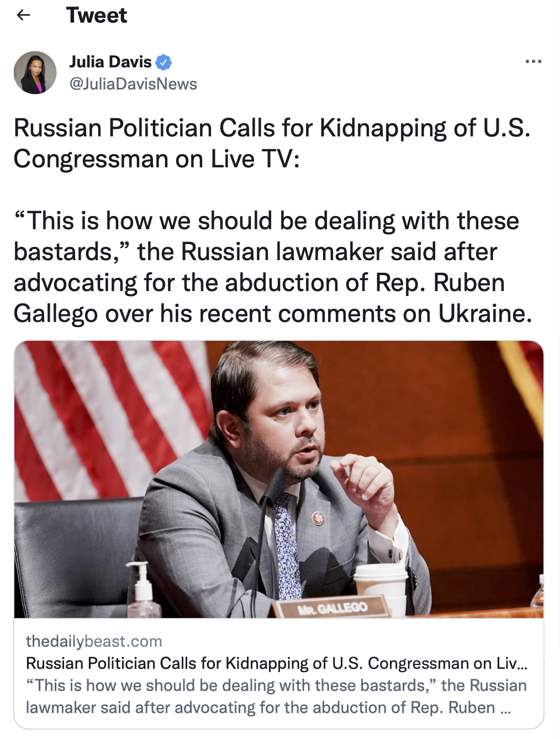The width and height of the screenshot is (560, 739).
Task: Click the tweet's opening headline sentence
Action: tap(272, 143)
